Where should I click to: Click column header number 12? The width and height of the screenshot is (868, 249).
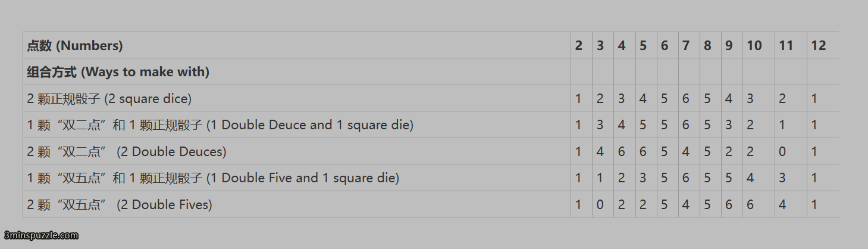pyautogui.click(x=819, y=45)
